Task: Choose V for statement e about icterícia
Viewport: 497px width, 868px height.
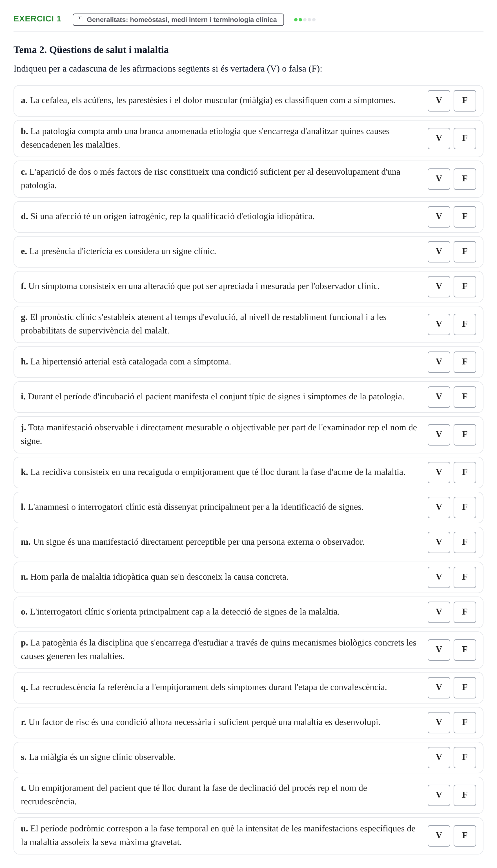Action: [x=439, y=252]
